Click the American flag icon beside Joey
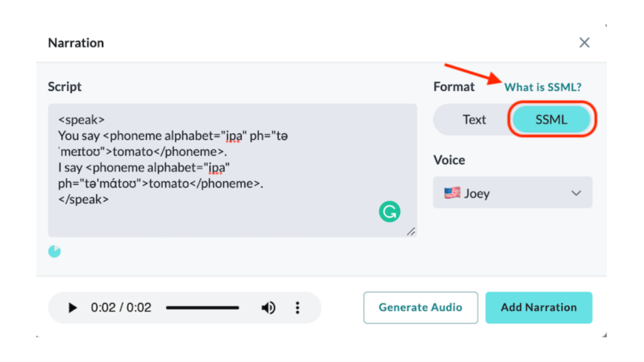644x362 pixels. (452, 193)
